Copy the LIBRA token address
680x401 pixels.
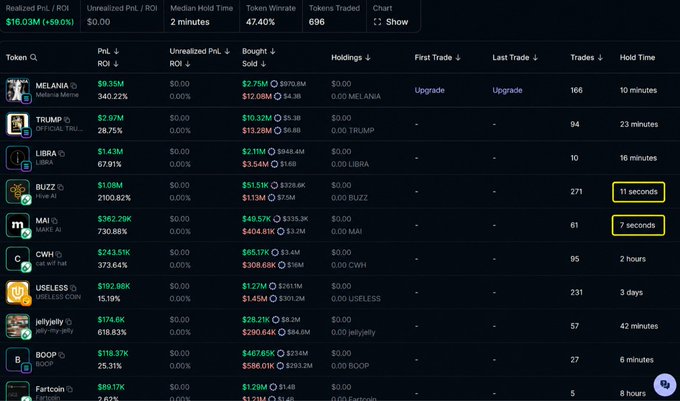tap(62, 153)
